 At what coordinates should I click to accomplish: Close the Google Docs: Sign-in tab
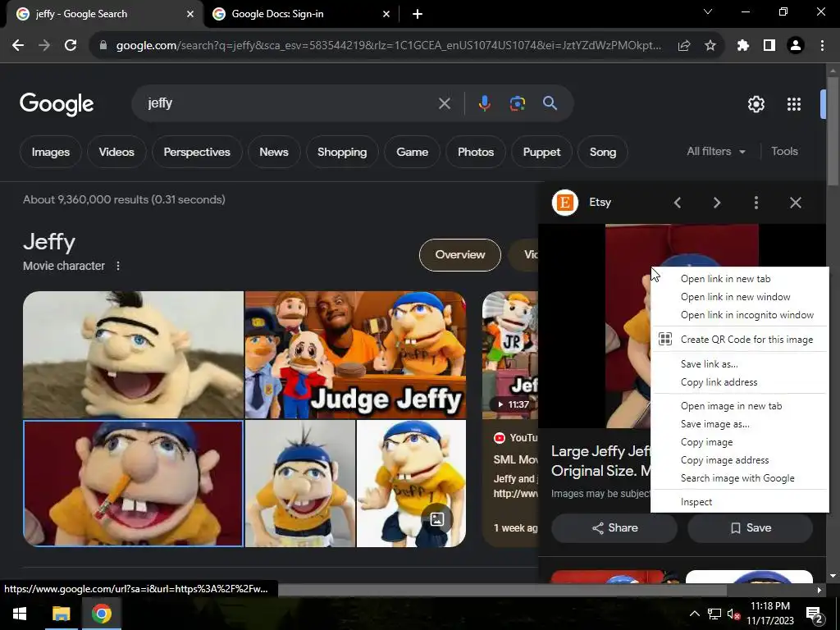[386, 14]
